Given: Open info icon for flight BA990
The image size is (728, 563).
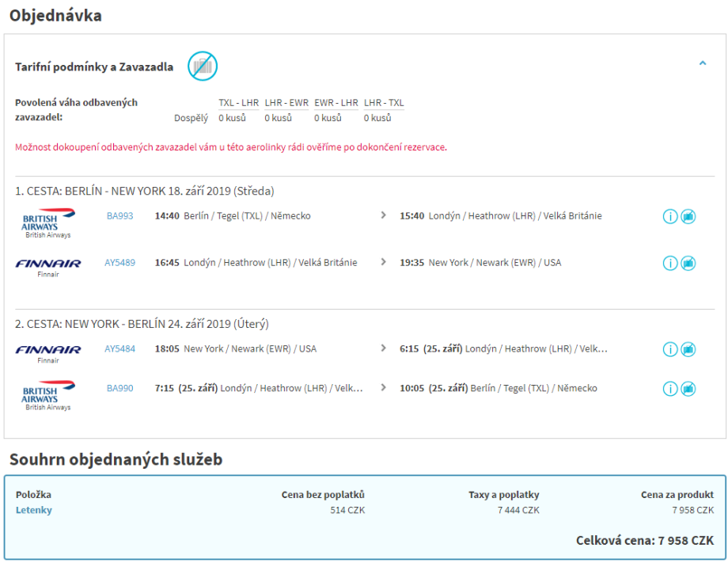Looking at the screenshot, I should click(x=670, y=389).
